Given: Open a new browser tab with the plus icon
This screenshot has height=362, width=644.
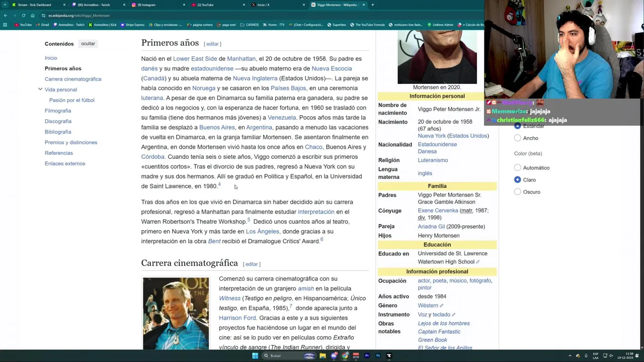Looking at the screenshot, I should [372, 5].
